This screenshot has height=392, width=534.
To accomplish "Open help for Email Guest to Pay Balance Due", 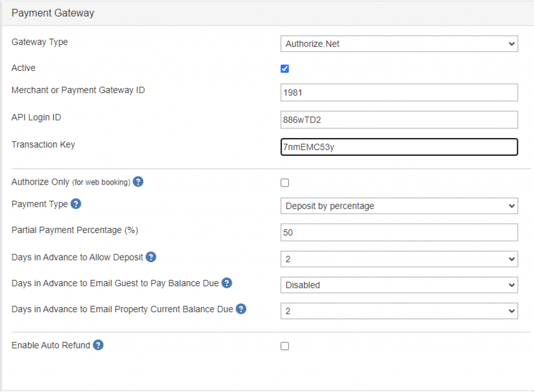I will [x=227, y=283].
